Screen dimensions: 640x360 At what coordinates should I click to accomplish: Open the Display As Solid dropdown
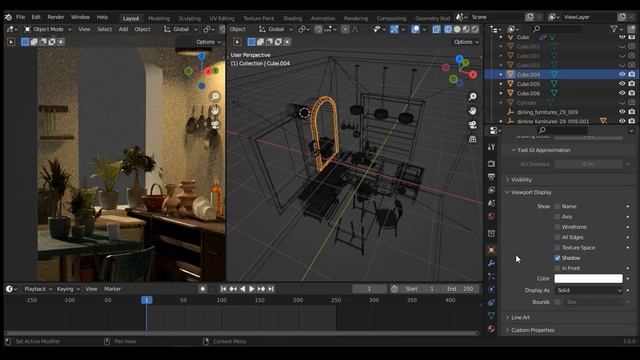(589, 290)
